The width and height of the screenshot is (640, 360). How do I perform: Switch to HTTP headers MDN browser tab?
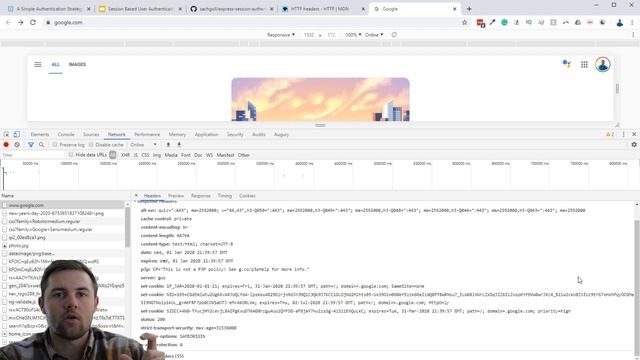[x=319, y=9]
